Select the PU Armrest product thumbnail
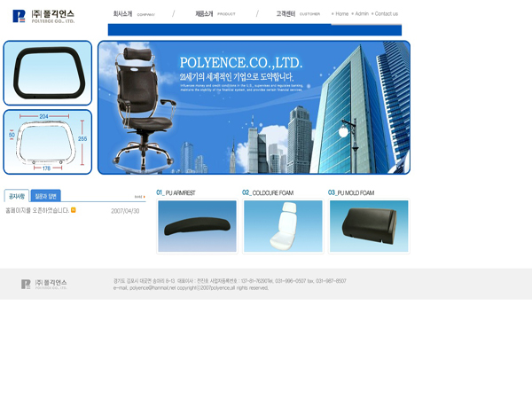The width and height of the screenshot is (532, 399). click(197, 226)
